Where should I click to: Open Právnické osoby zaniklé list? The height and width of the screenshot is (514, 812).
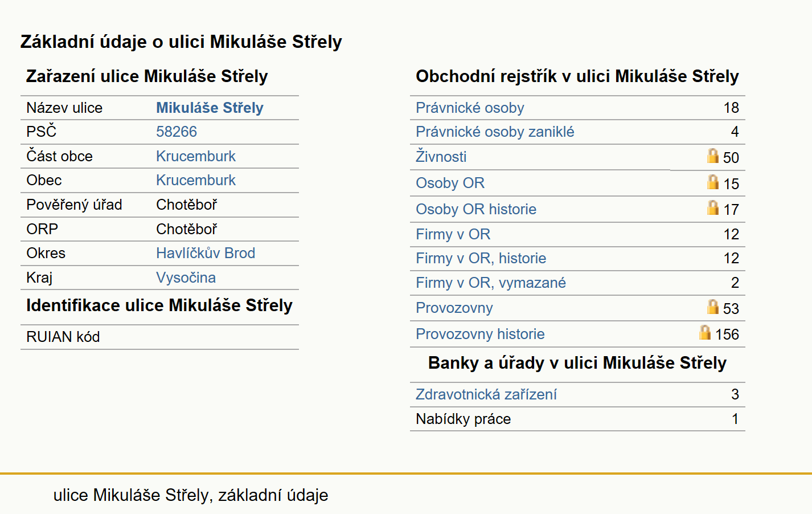tap(495, 132)
